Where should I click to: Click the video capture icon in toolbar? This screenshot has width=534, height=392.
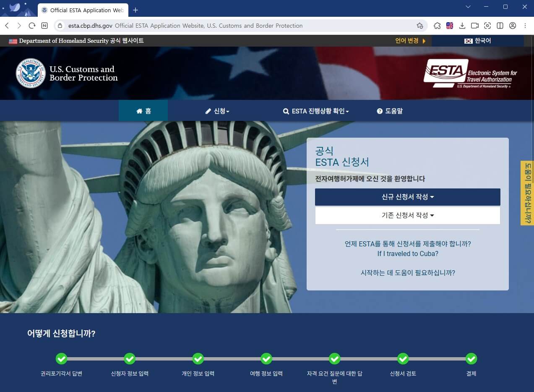(474, 26)
